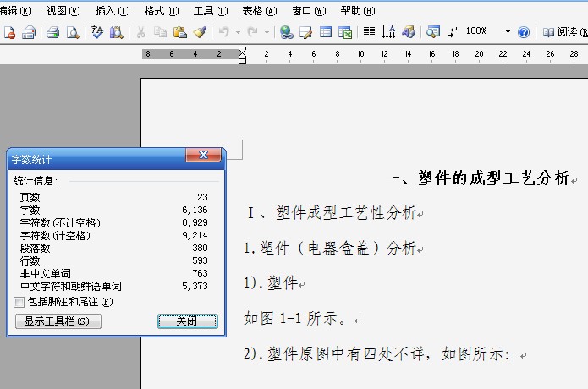This screenshot has height=389, width=588.
Task: Click the left indent box on ruler
Action: click(242, 61)
